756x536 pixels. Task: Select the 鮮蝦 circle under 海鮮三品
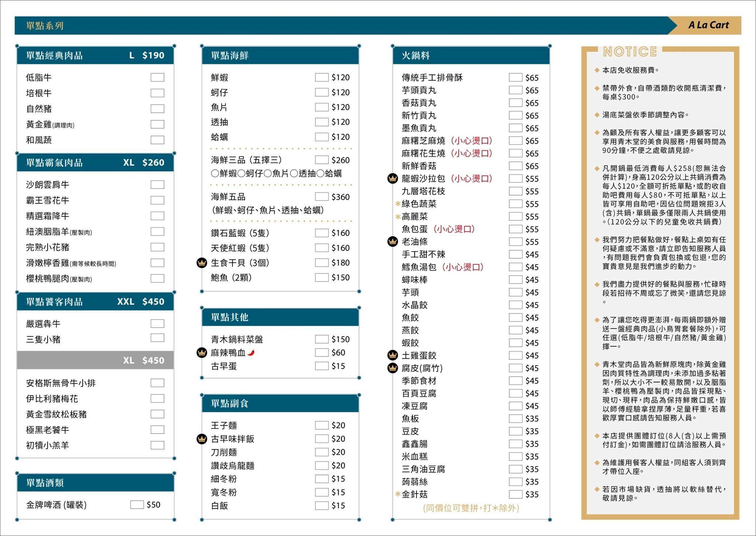click(215, 173)
